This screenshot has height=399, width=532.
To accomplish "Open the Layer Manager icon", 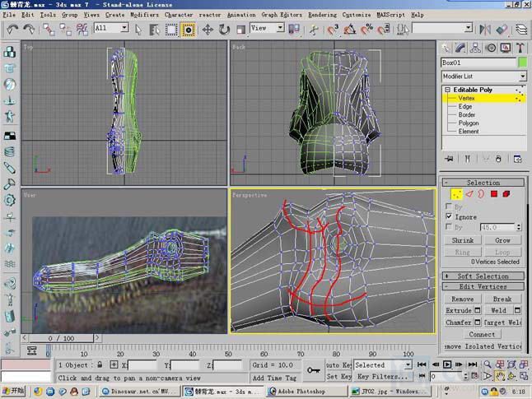I will point(521,30).
